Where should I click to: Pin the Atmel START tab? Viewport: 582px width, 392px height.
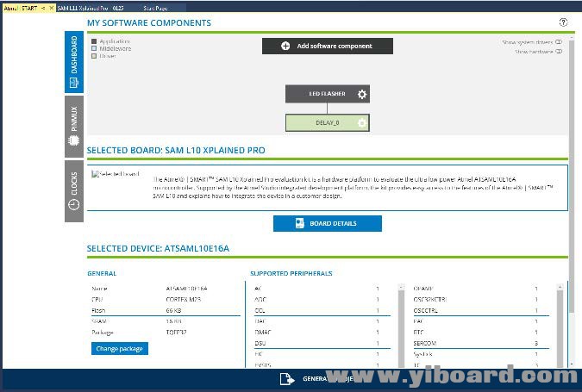[43, 8]
